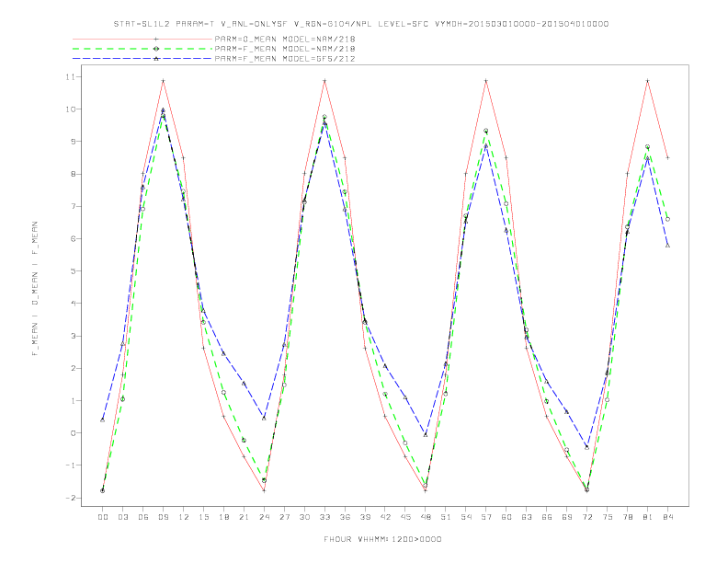This screenshot has height=563, width=728.
Task: Click the y-axis tick label 10
Action: pos(70,109)
